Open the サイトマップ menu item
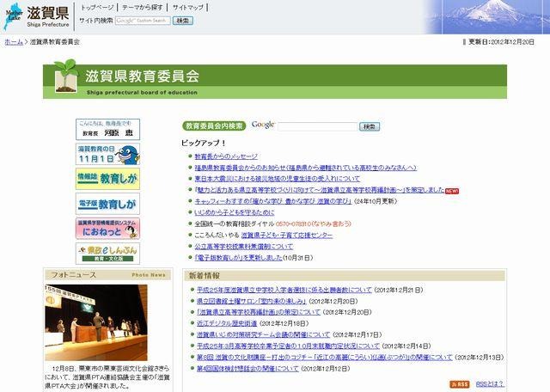550x392 pixels. pos(187,8)
